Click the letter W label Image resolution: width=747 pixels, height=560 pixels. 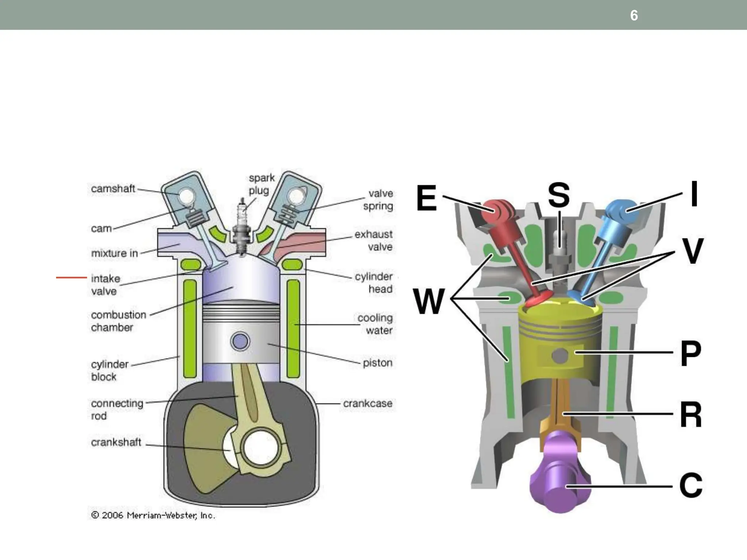click(429, 301)
